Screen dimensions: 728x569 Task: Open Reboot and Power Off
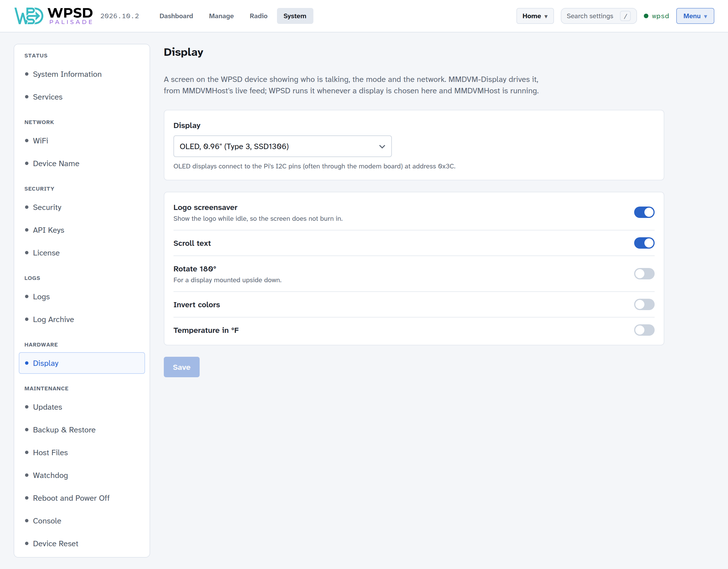[x=82, y=498]
